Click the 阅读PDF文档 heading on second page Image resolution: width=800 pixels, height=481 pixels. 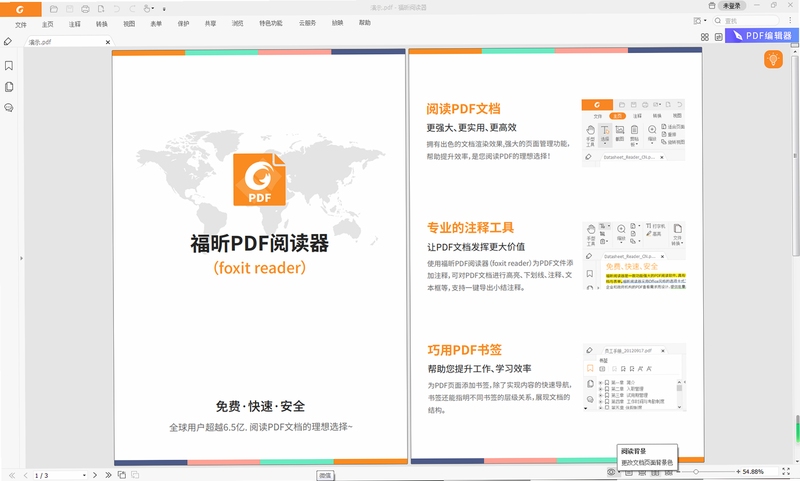pyautogui.click(x=463, y=109)
